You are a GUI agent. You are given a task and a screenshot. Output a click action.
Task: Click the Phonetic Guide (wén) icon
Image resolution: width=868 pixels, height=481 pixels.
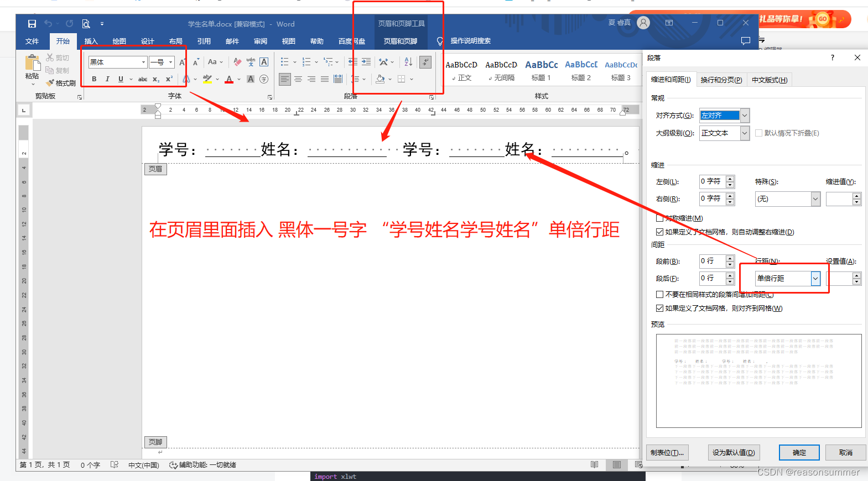click(251, 62)
